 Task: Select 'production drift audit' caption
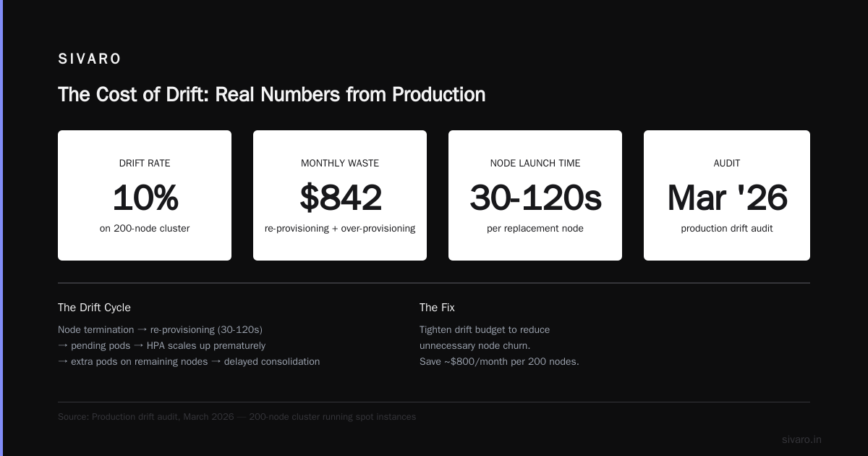[x=727, y=229]
